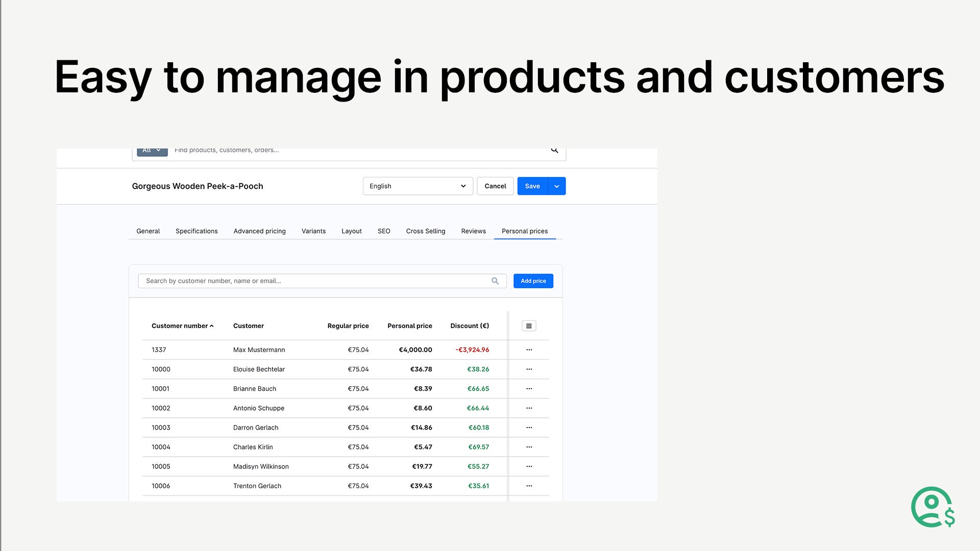Viewport: 980px width, 551px height.
Task: Click the customer search magnifier icon
Action: [495, 281]
